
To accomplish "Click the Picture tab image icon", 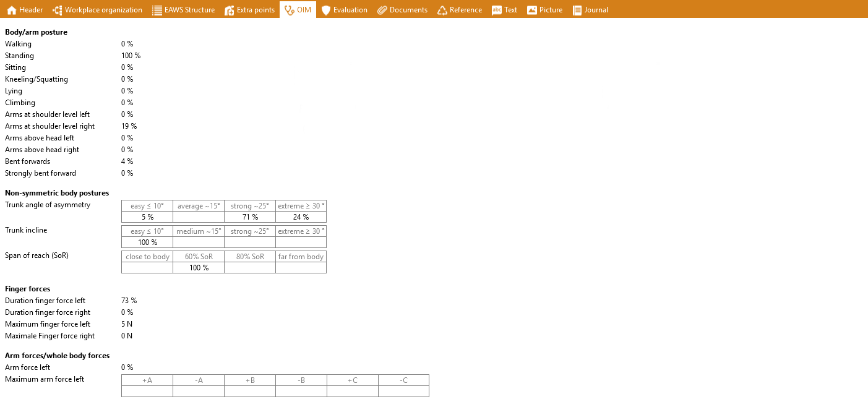I will pyautogui.click(x=532, y=10).
